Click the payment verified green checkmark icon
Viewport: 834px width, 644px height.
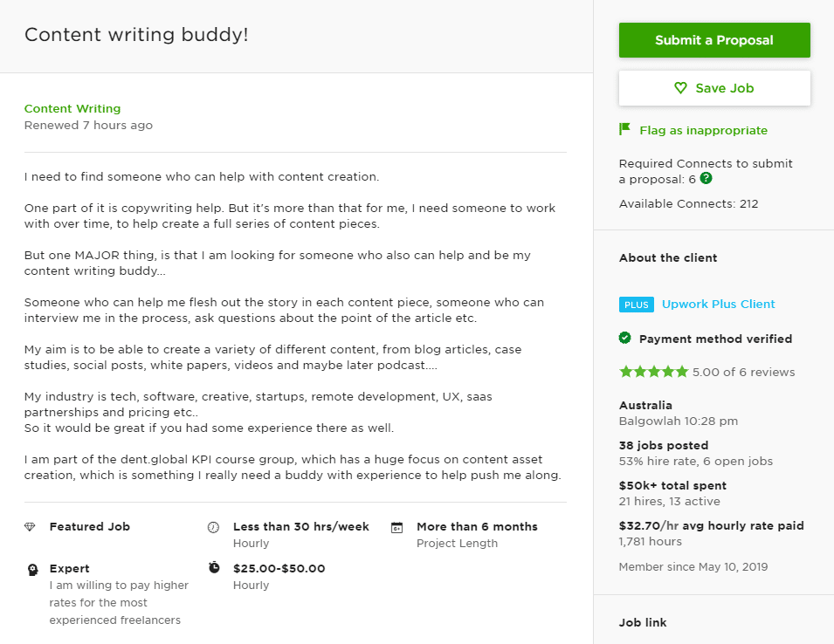[x=625, y=339]
